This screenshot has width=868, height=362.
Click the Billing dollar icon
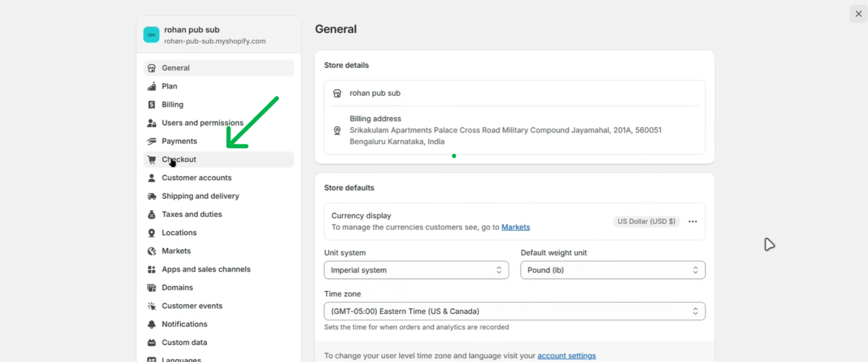click(x=152, y=104)
